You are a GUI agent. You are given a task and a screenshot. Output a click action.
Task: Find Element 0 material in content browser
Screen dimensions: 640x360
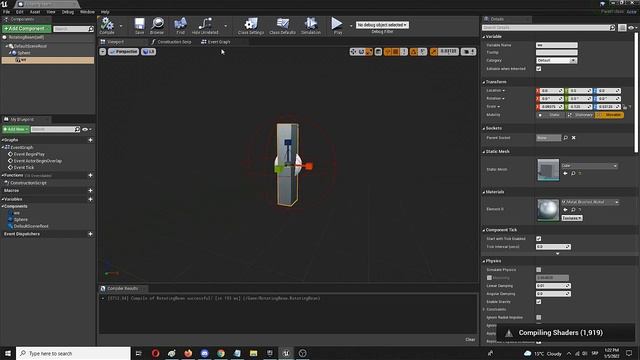[573, 210]
